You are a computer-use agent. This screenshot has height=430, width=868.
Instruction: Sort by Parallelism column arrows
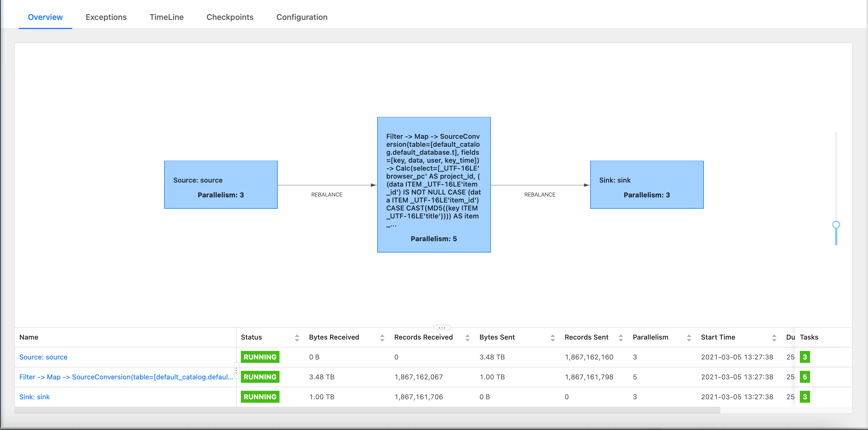click(689, 338)
